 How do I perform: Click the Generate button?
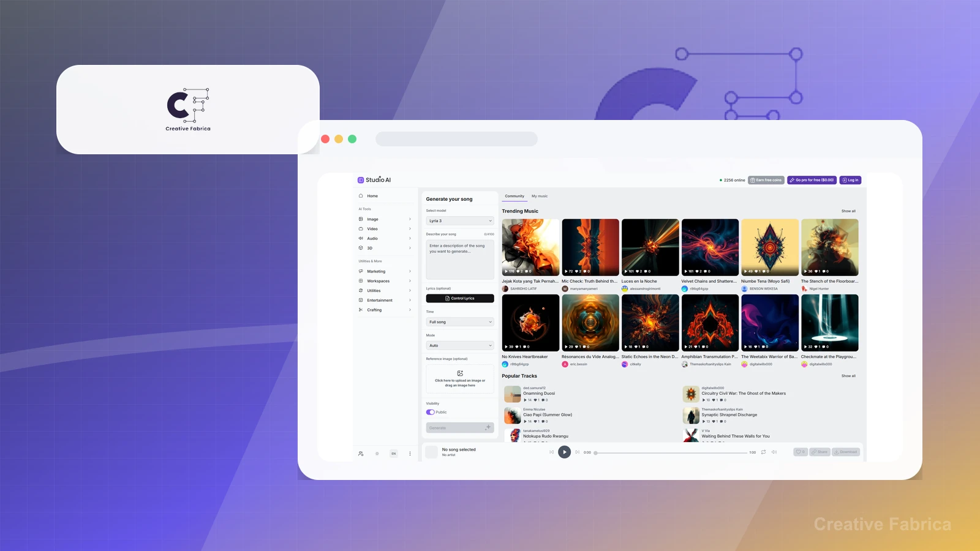tap(460, 428)
